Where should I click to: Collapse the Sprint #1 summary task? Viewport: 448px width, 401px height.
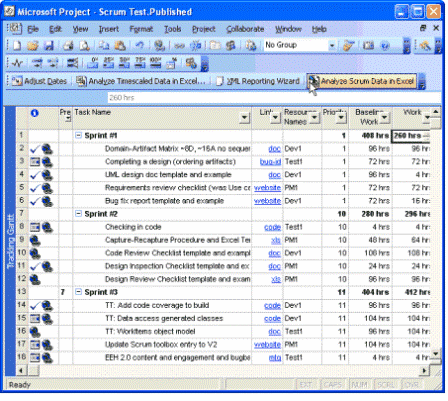[x=78, y=135]
